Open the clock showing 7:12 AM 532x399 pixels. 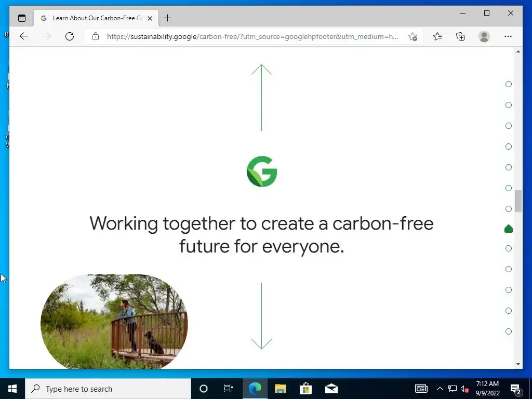[487, 389]
